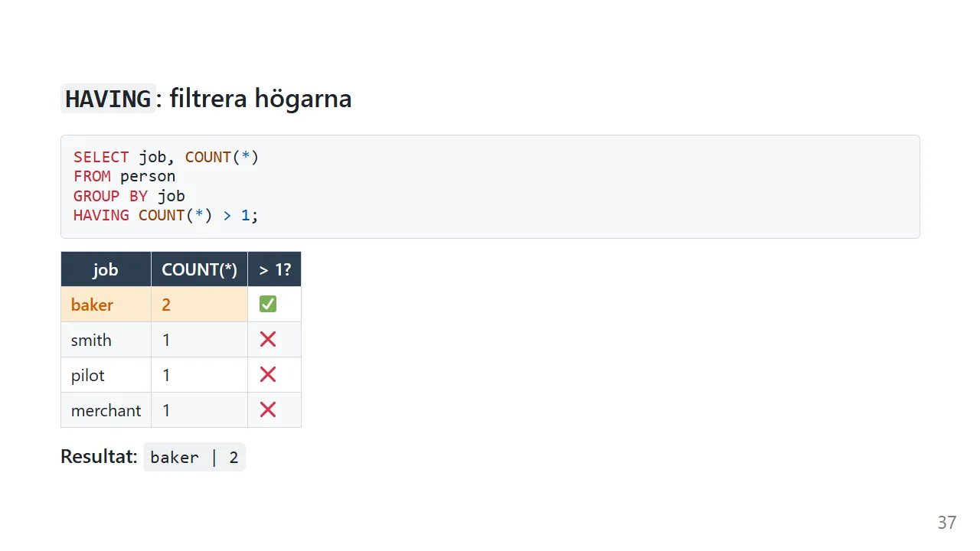Select the '> 1?' column header
The width and height of the screenshot is (980, 551).
pyautogui.click(x=274, y=269)
